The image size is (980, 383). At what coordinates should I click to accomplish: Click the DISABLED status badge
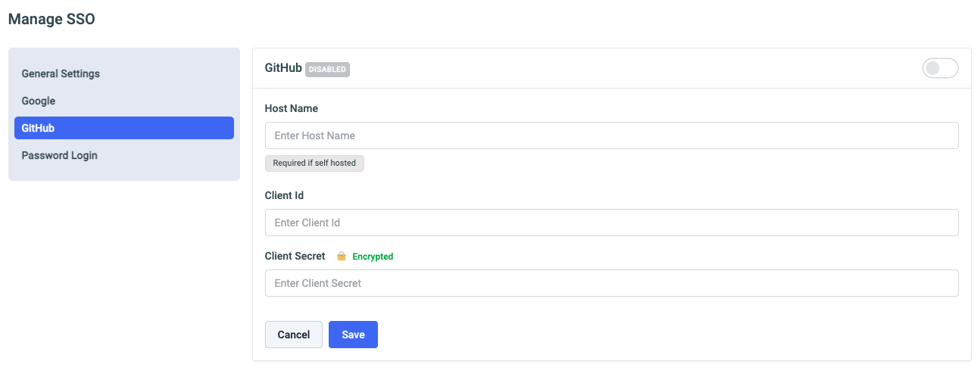point(327,70)
